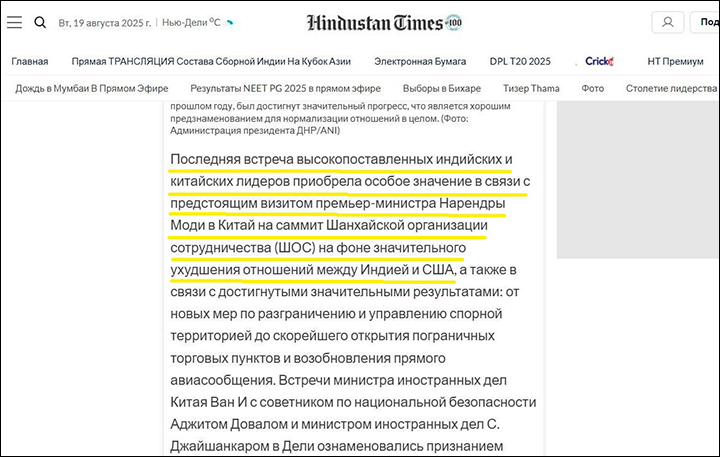This screenshot has width=720, height=457.
Task: Click the line ухудшения отношений между Индией и США
Action: pyautogui.click(x=312, y=270)
